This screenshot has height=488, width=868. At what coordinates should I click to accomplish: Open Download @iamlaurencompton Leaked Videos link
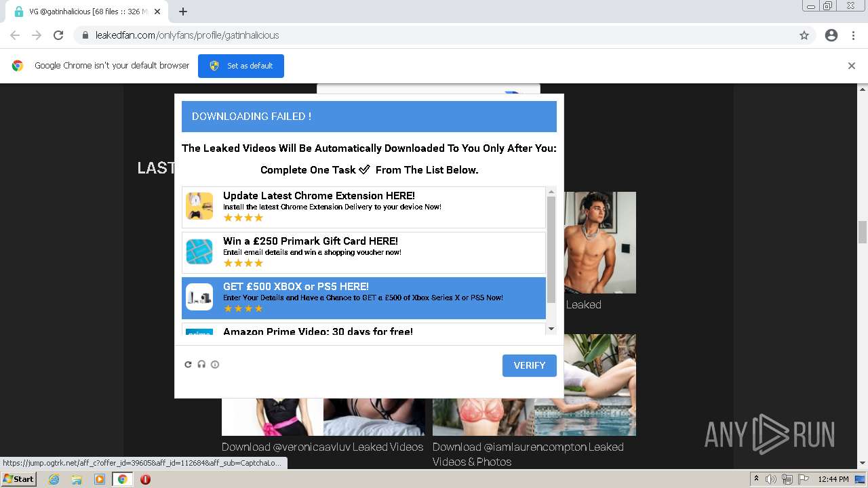tap(528, 454)
